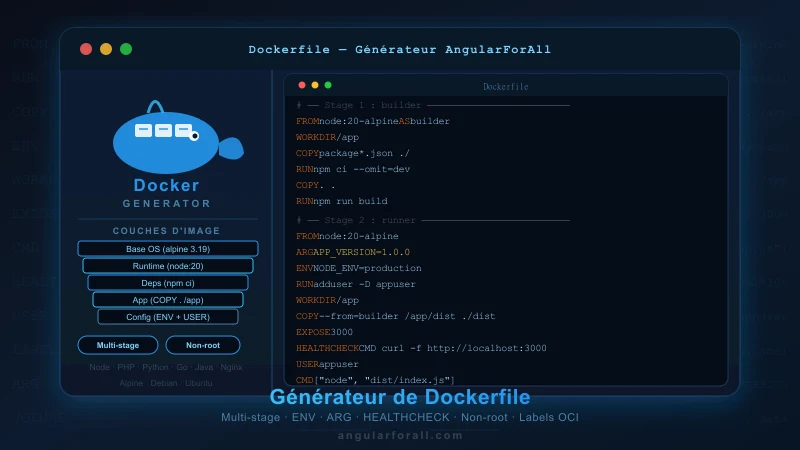This screenshot has width=800, height=450.
Task: Click line 'USER appuser'
Action: pyautogui.click(x=327, y=364)
